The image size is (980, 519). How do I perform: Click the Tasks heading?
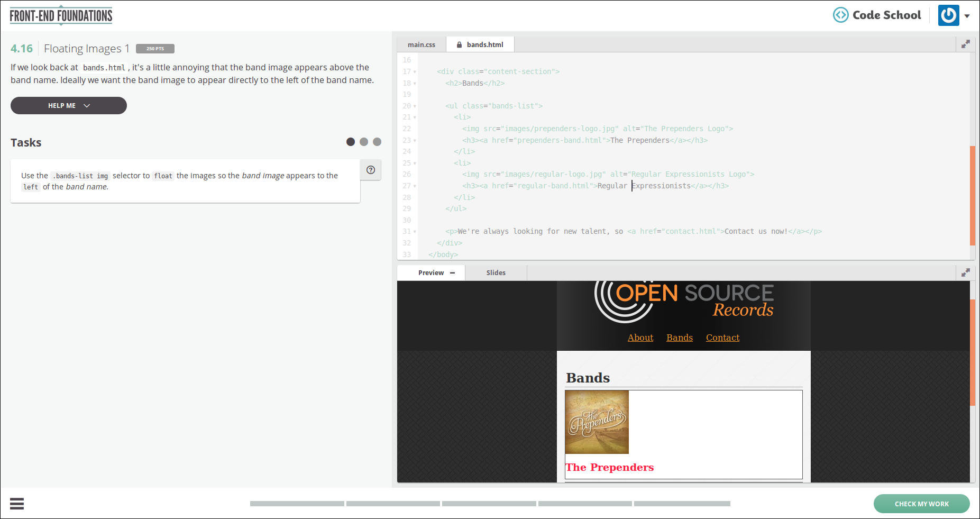pos(26,142)
